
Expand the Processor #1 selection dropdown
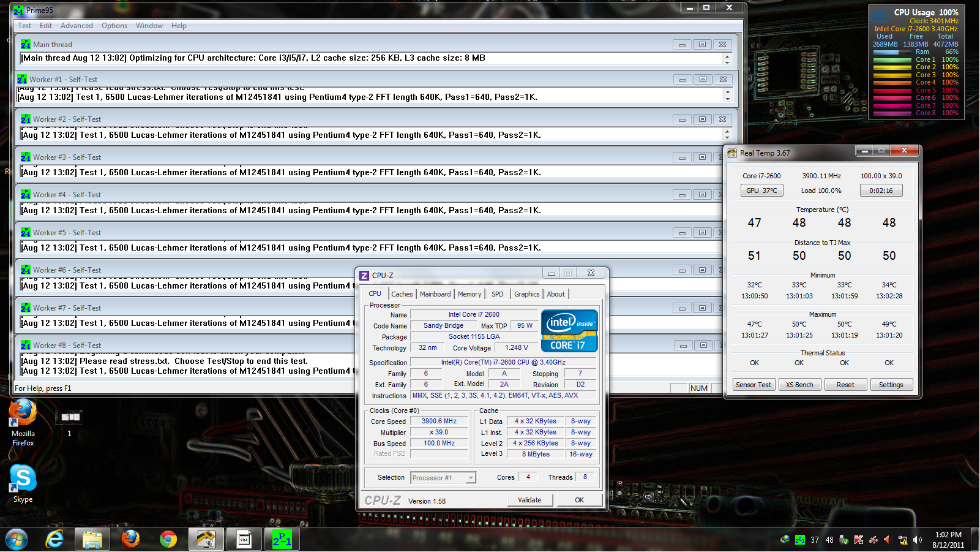[471, 478]
